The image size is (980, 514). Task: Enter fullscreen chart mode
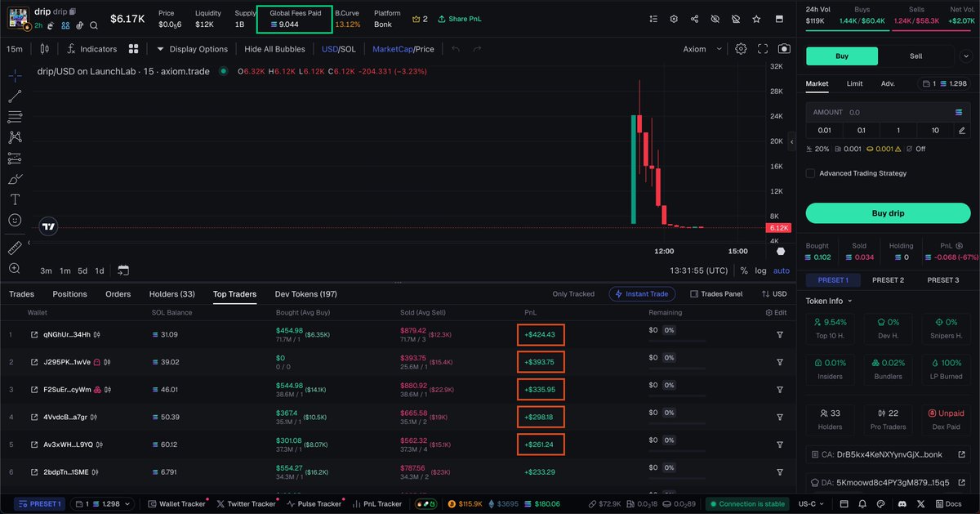tap(763, 49)
